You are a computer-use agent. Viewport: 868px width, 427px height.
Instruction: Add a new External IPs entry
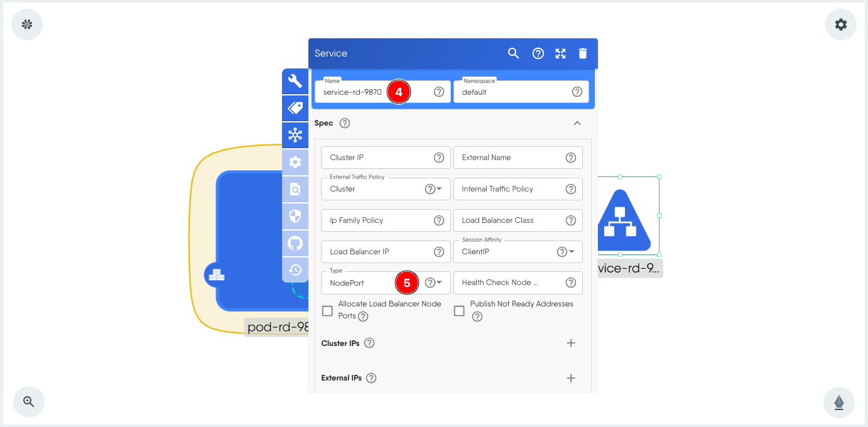coord(570,378)
